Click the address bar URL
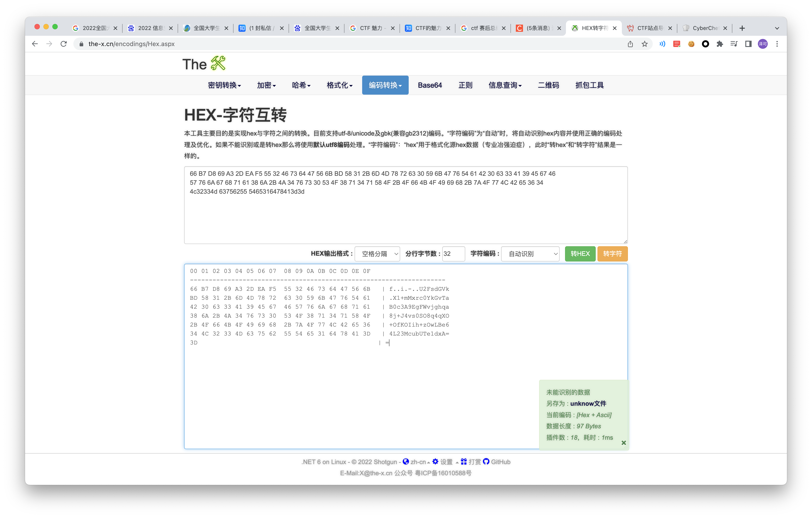The height and width of the screenshot is (518, 812). [132, 44]
